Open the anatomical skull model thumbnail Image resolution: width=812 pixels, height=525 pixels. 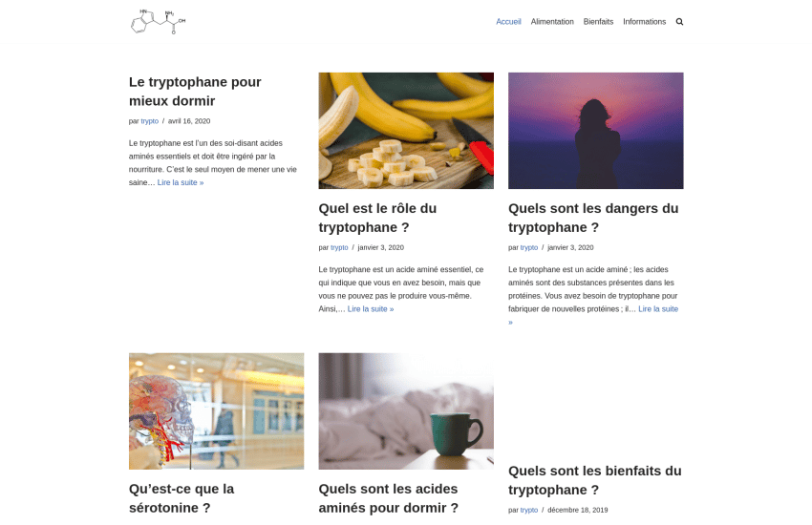(x=217, y=411)
